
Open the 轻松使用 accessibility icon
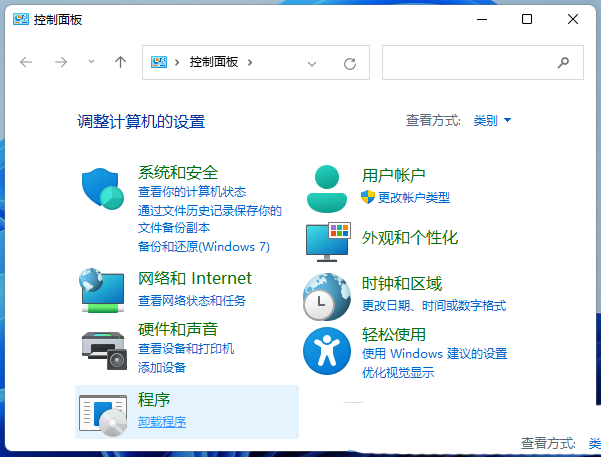327,351
